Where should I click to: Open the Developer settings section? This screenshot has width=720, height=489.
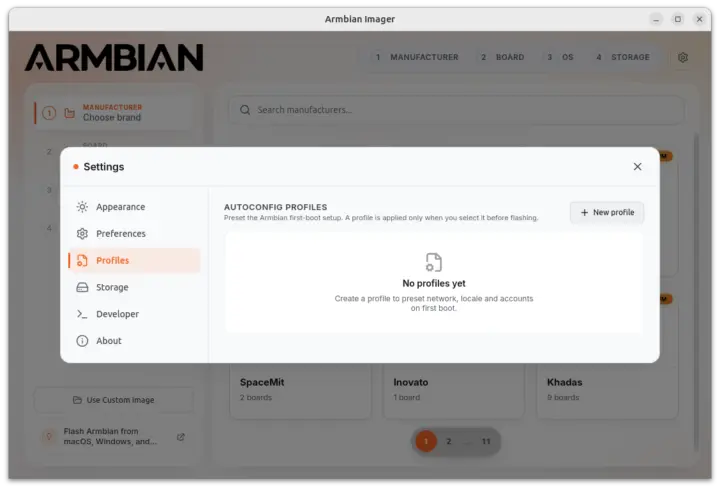134,314
